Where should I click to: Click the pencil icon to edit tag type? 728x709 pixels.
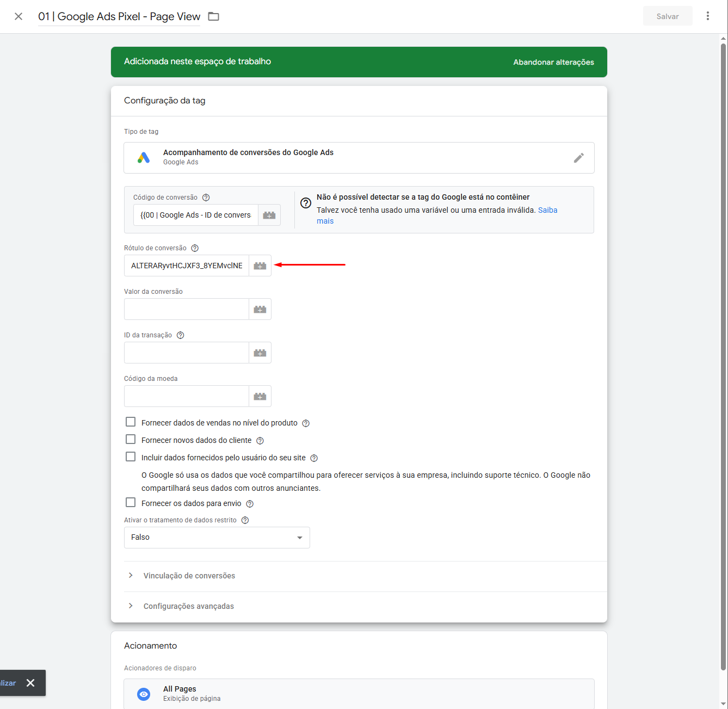[578, 158]
